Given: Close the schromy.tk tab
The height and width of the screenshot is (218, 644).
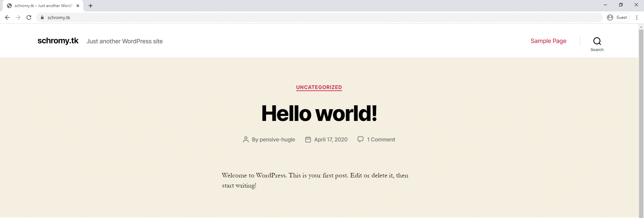Looking at the screenshot, I should 78,6.
